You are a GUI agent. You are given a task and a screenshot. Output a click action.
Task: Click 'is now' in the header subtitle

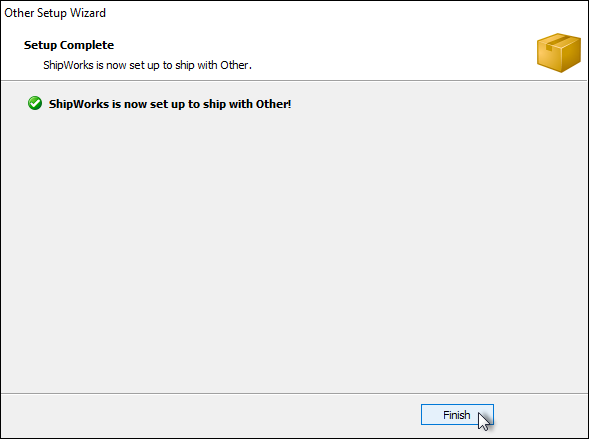(111, 65)
